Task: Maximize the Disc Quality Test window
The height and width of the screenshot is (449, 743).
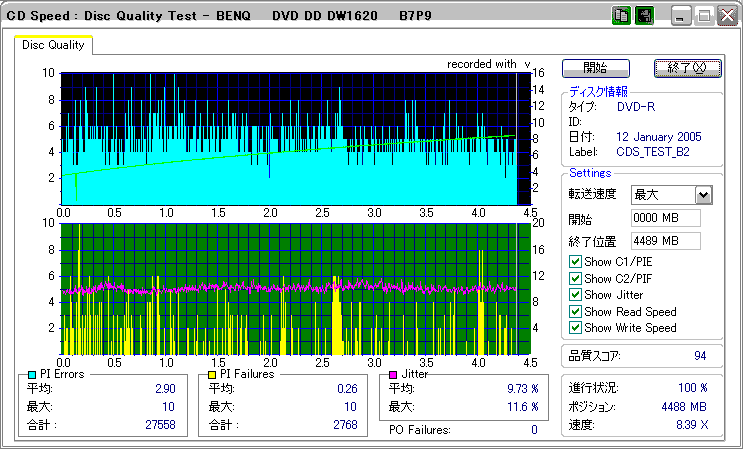Action: [703, 16]
